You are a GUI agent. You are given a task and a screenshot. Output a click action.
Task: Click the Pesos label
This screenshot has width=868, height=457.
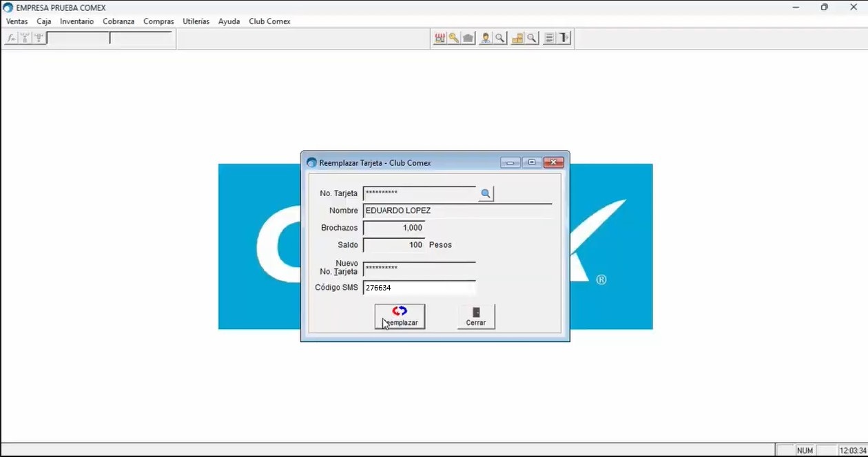[x=440, y=245]
